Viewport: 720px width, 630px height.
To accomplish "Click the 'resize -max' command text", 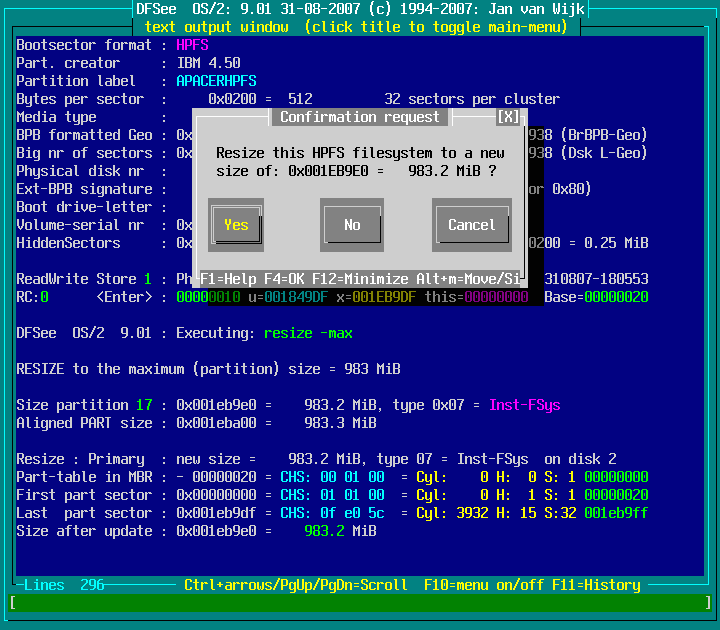I will [x=308, y=333].
